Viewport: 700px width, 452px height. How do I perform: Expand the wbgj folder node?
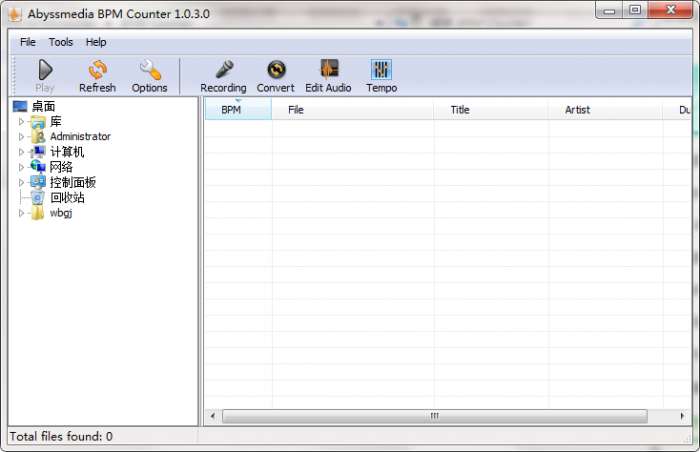click(x=21, y=213)
